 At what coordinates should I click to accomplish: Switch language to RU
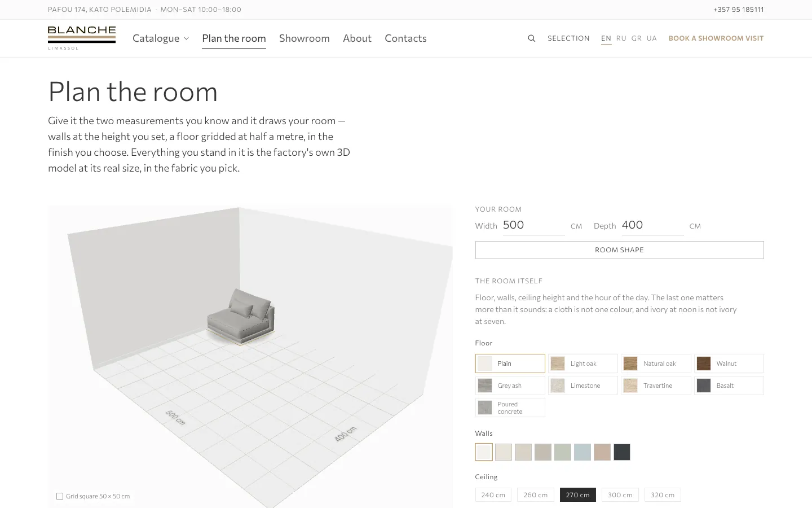(621, 38)
